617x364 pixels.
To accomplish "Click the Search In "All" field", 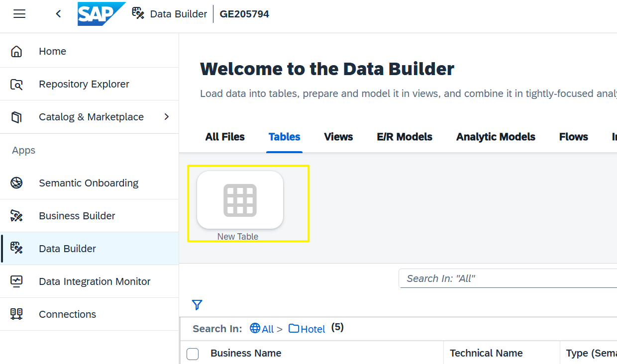I will point(508,278).
